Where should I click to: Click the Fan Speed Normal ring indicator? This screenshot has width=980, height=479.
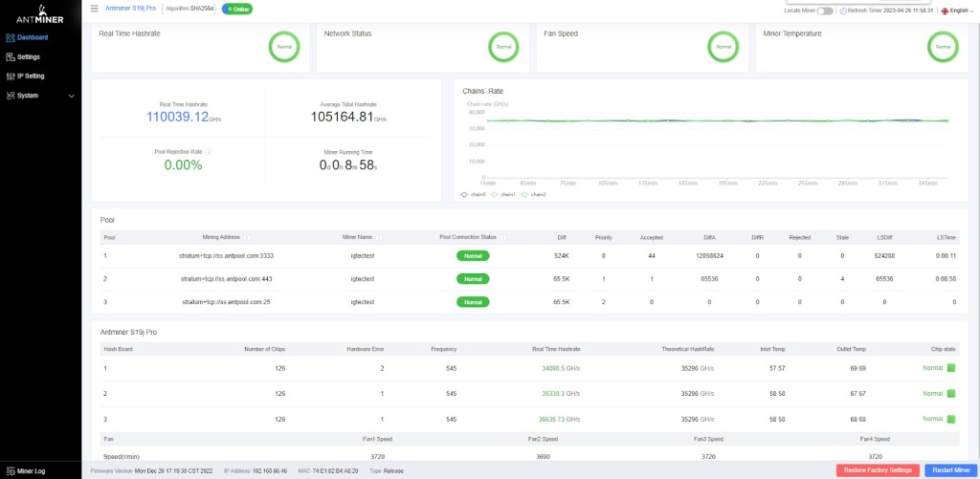point(724,47)
